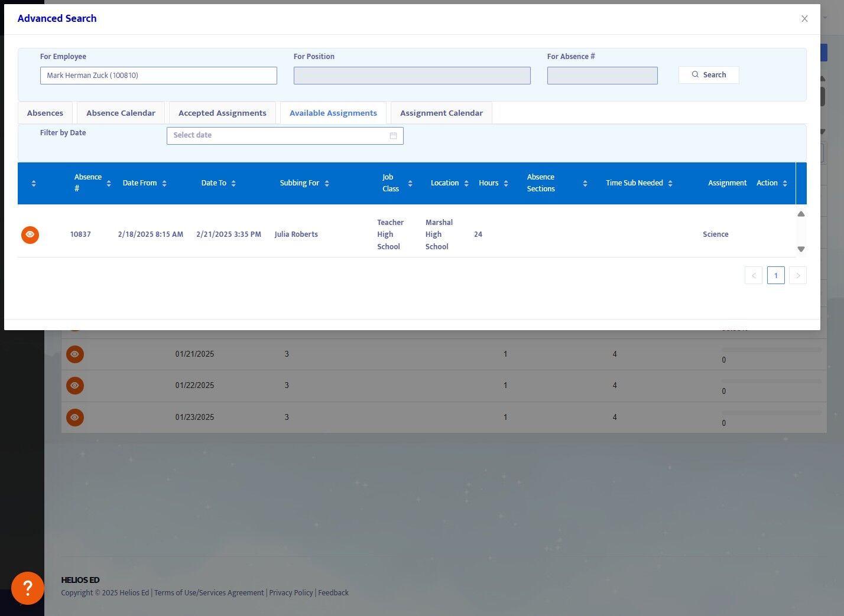Viewport: 844px width, 616px height.
Task: Click the orange help question mark button
Action: (x=27, y=588)
